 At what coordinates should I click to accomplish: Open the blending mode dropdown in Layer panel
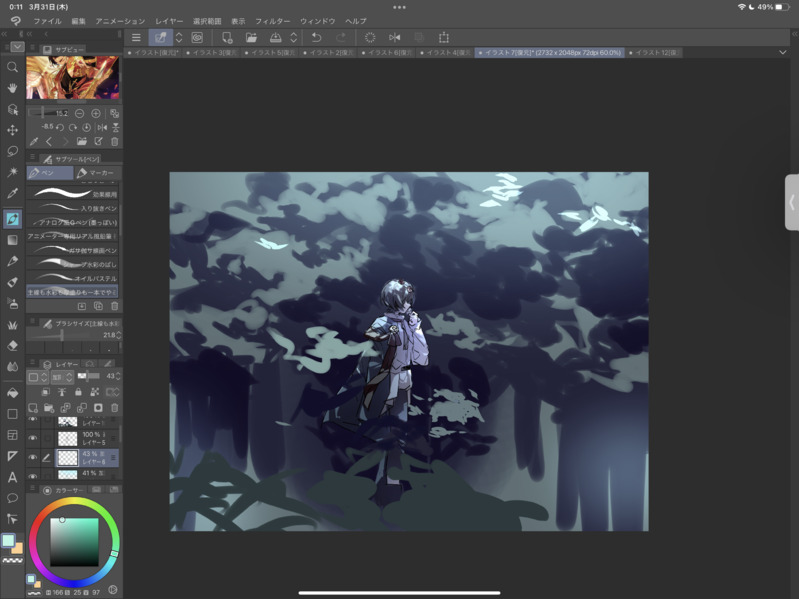(x=63, y=377)
